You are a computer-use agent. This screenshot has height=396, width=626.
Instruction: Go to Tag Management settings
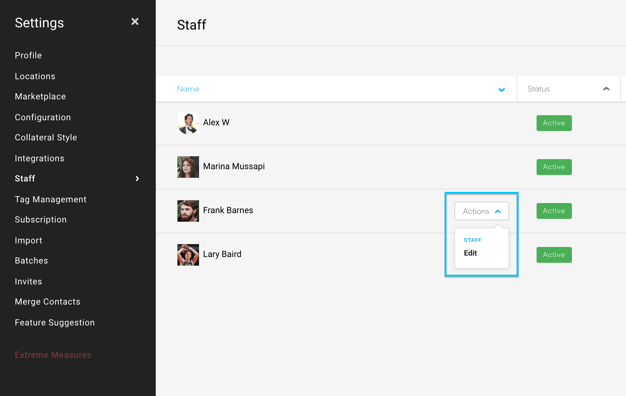point(51,199)
